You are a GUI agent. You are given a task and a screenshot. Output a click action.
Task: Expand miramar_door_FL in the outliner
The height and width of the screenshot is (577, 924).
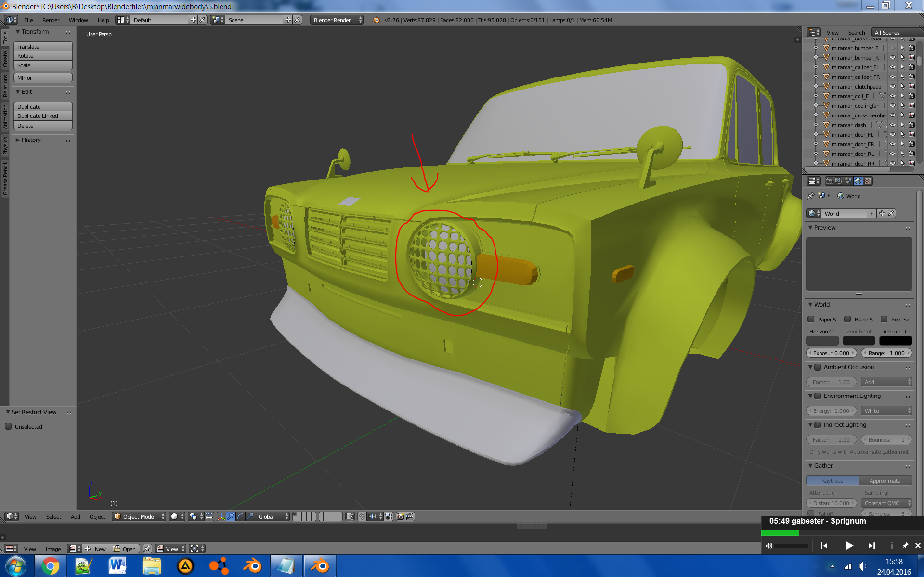816,134
